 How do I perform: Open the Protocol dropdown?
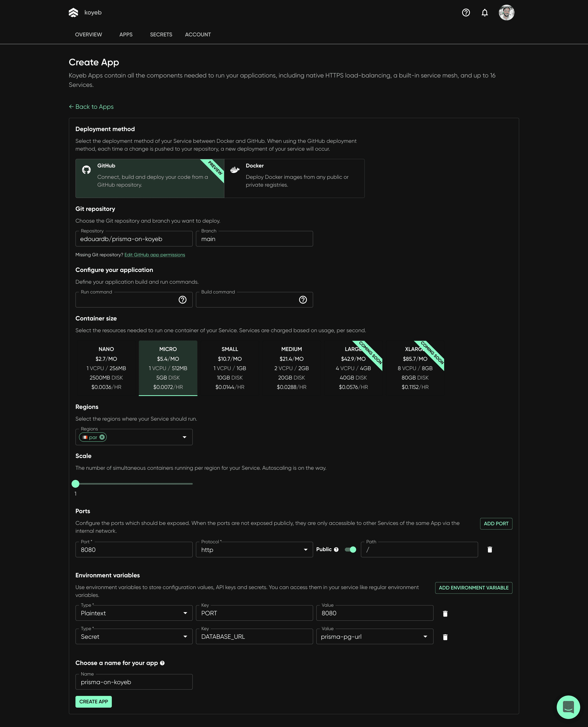pos(305,549)
